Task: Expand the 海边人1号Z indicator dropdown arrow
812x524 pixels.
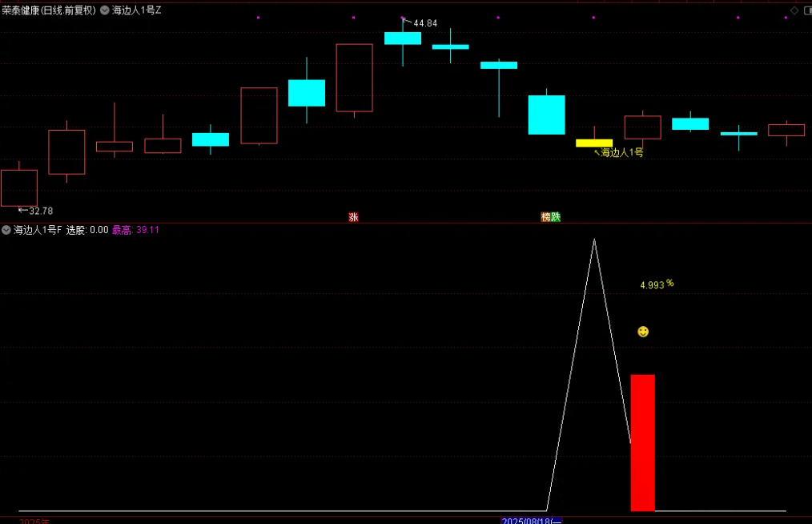Action: (104, 10)
